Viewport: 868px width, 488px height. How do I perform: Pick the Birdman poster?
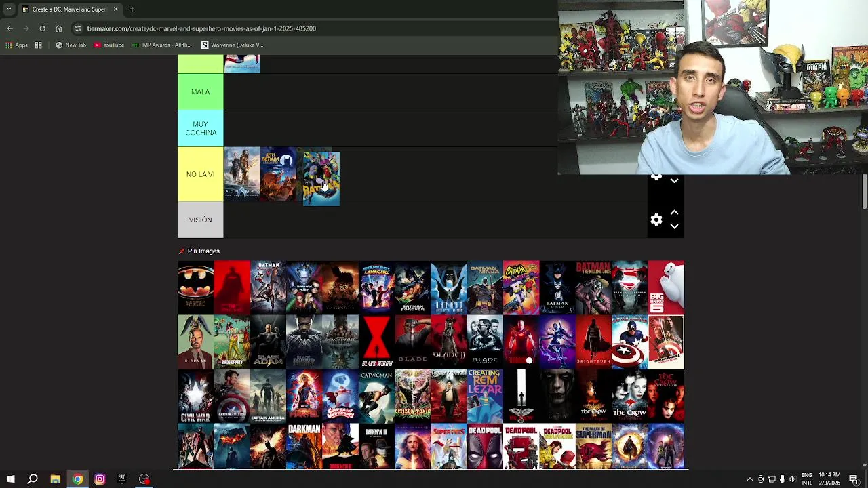(195, 342)
